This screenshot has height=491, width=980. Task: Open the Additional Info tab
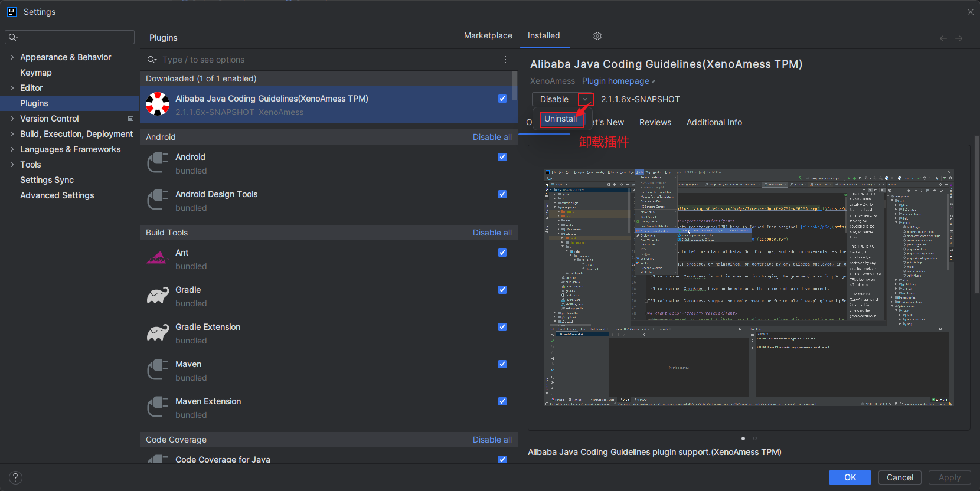coord(714,122)
